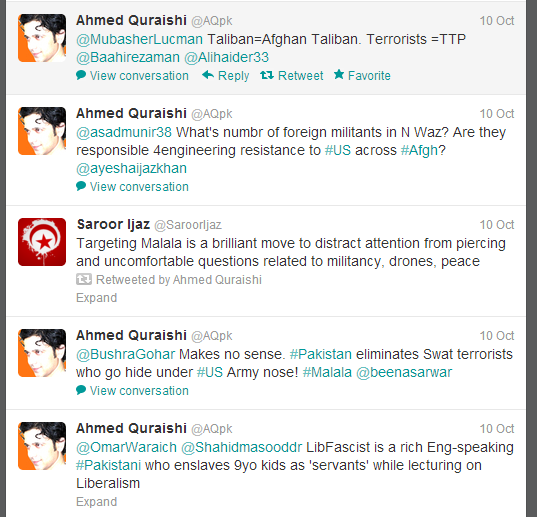Viewport: 537px width, 517px height.
Task: Open the #Malala hashtag
Action: (327, 372)
